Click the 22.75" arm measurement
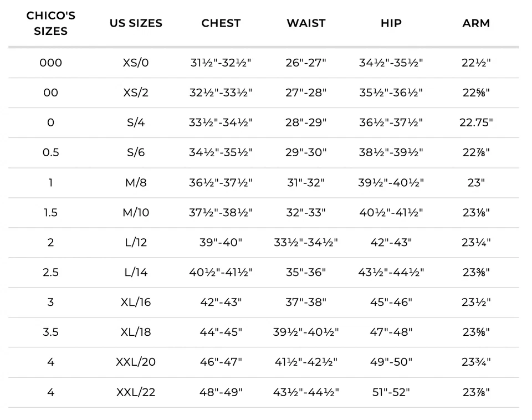Viewport: 532px width, 420px height. coord(476,122)
